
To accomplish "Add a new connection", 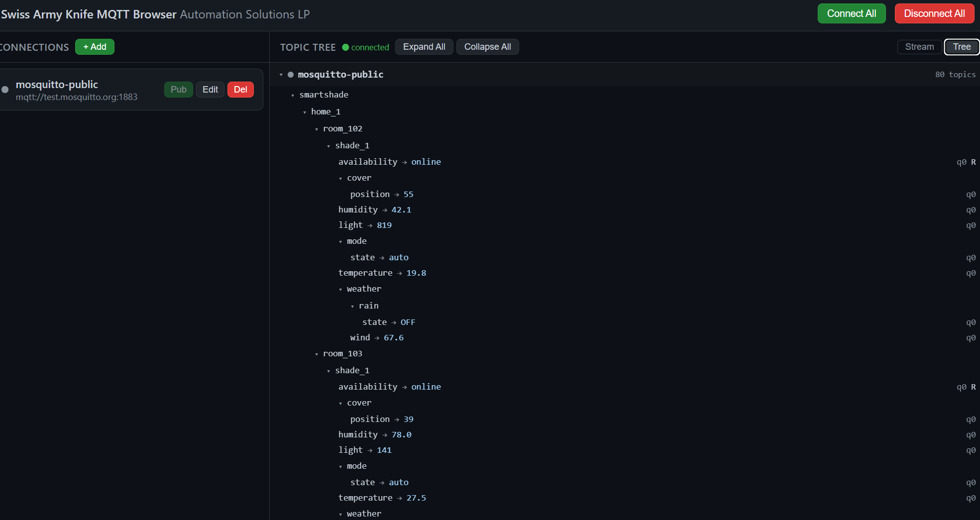I will (95, 47).
